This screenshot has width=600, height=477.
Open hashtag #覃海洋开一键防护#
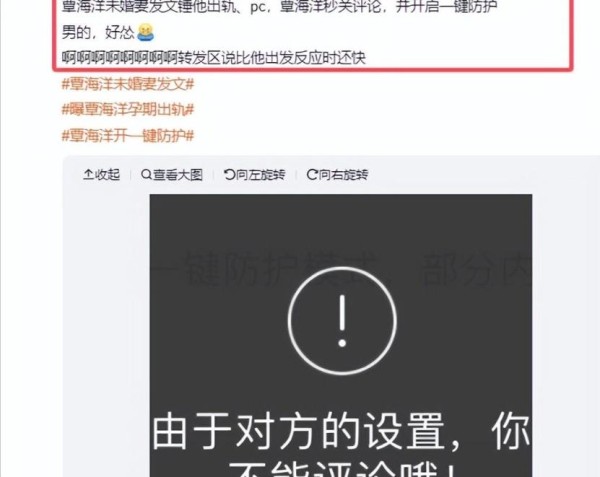128,136
